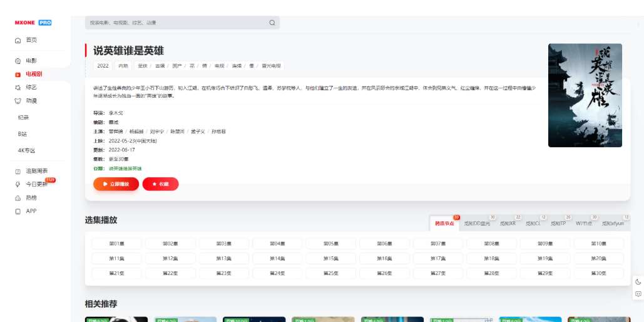Switch to the xfyun source tab
The width and height of the screenshot is (644, 322).
pos(613,223)
